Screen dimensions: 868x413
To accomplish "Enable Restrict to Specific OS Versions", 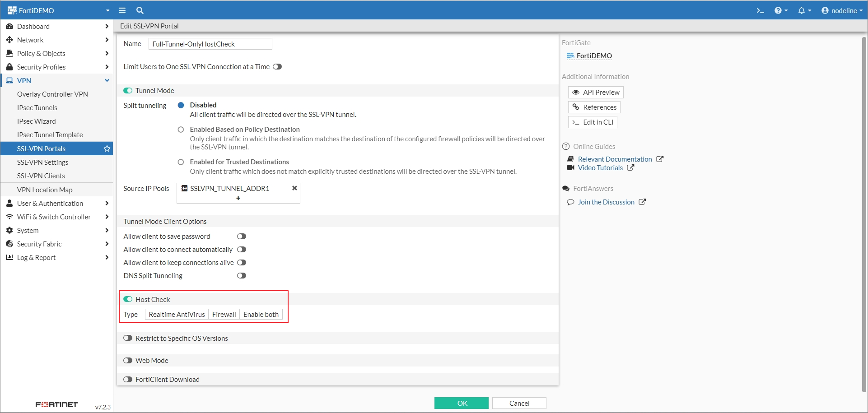I will (x=128, y=338).
